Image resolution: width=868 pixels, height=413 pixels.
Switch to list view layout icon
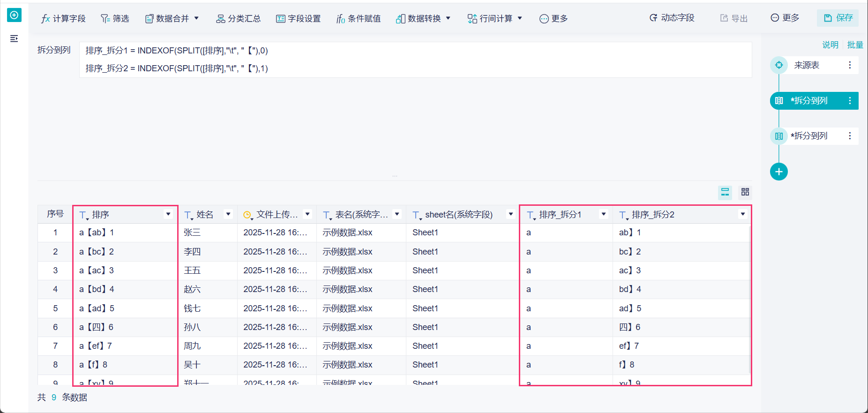click(x=725, y=192)
